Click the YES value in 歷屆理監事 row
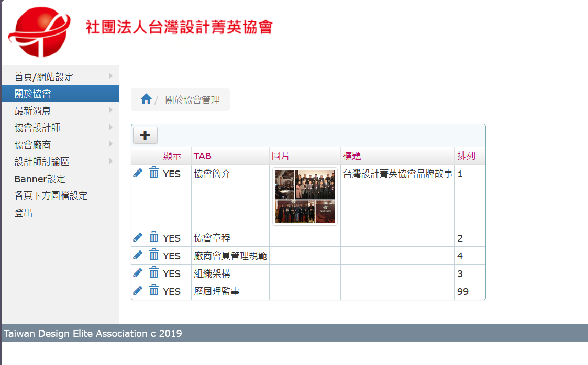The width and height of the screenshot is (588, 365). pos(172,292)
